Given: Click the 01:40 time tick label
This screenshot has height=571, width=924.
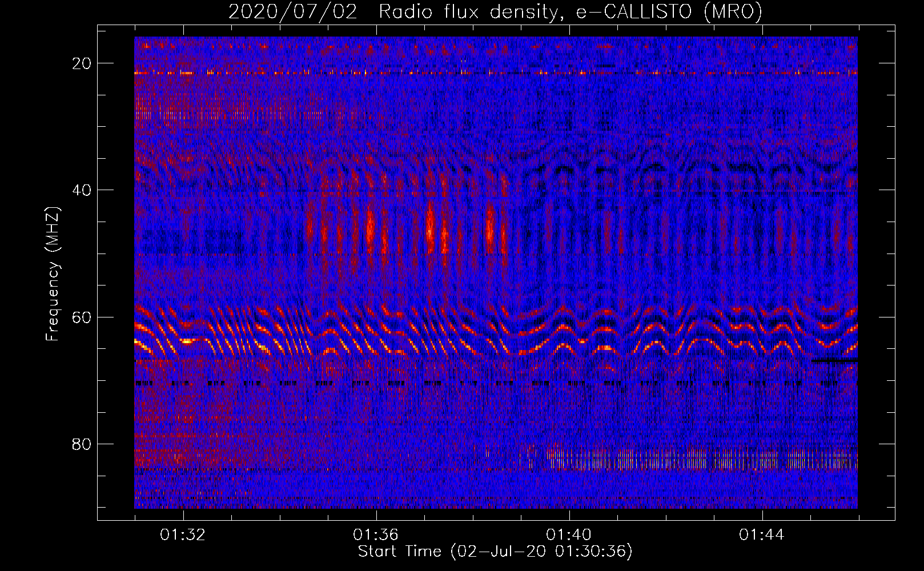Looking at the screenshot, I should [x=569, y=535].
